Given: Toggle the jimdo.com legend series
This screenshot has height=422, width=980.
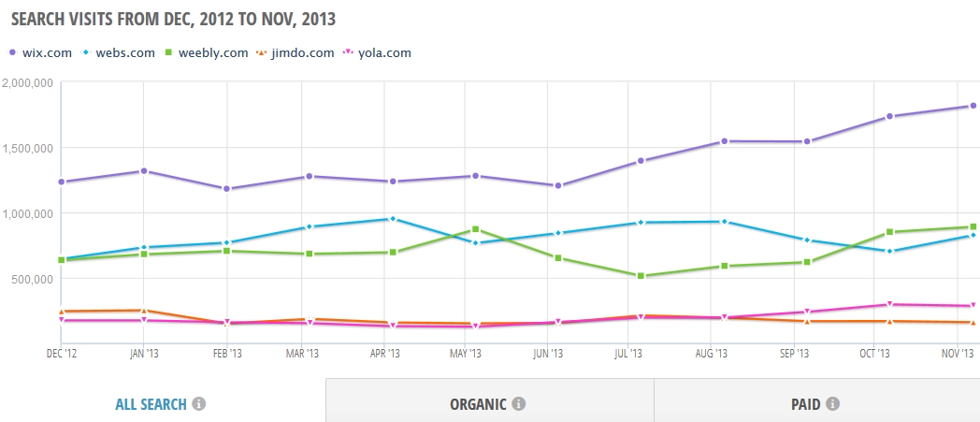Looking at the screenshot, I should click(295, 52).
